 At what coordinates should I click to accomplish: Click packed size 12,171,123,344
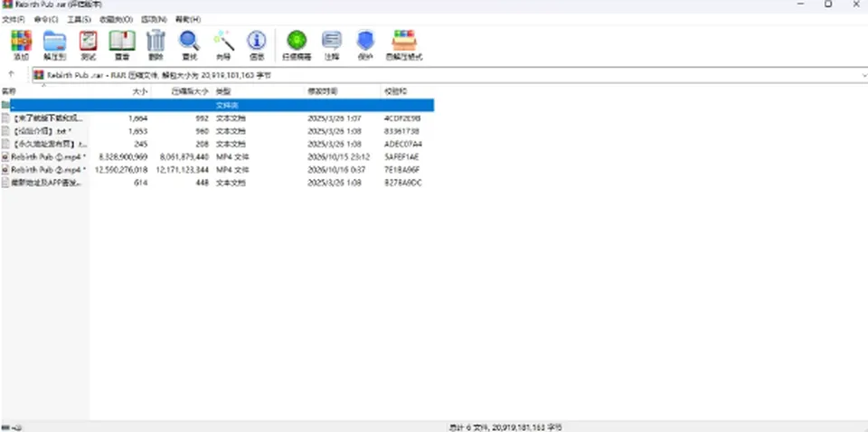tap(183, 169)
